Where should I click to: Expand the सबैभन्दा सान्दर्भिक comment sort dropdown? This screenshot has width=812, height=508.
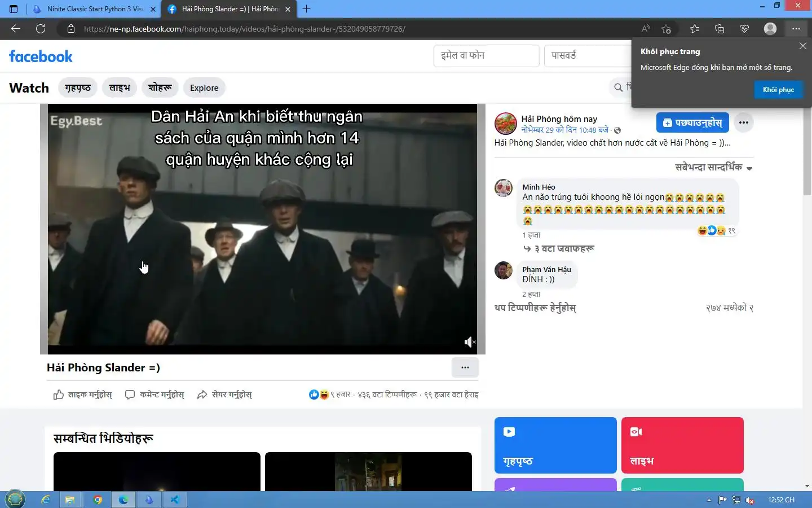pos(714,168)
